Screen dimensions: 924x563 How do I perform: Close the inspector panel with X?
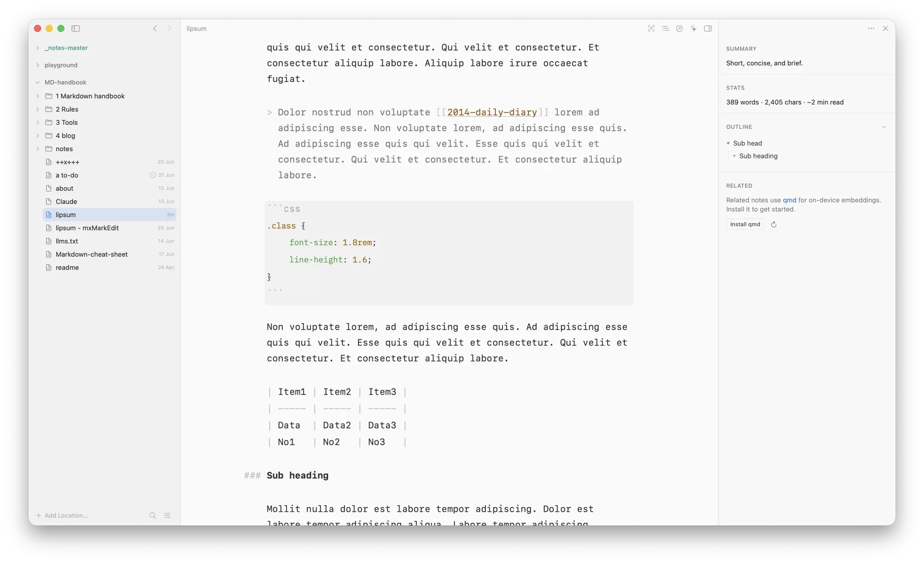pos(885,28)
